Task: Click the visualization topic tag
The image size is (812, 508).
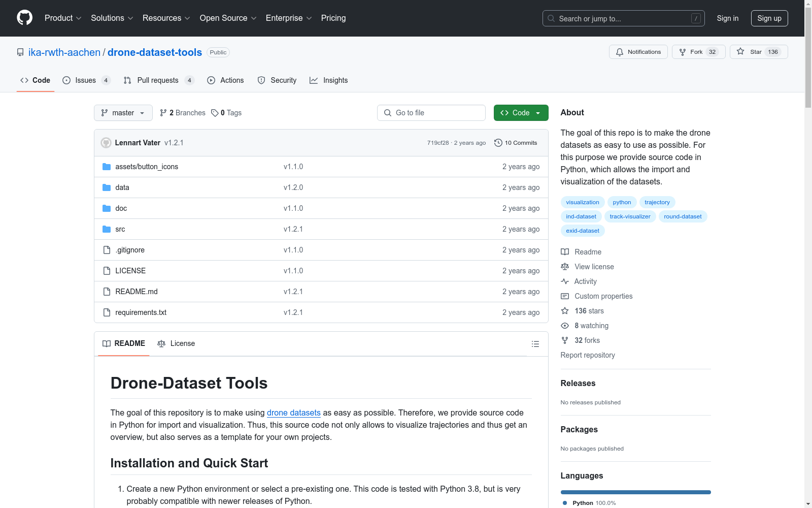Action: (x=583, y=202)
